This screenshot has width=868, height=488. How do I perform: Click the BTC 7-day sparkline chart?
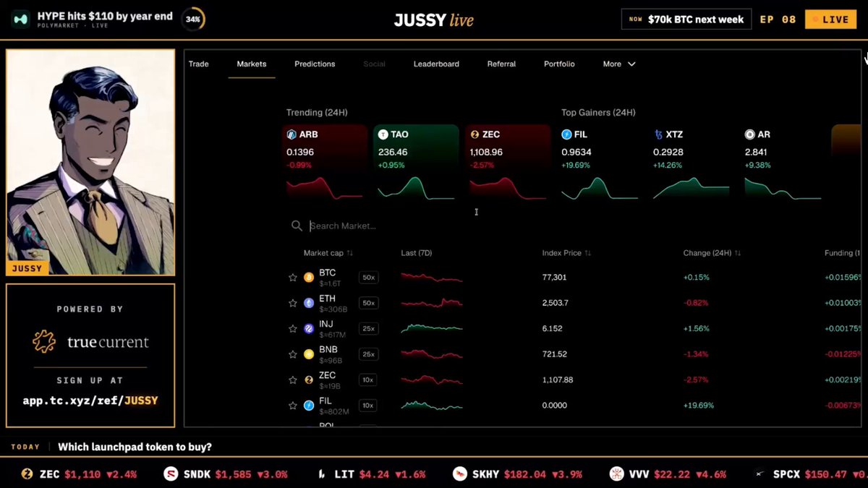pyautogui.click(x=432, y=278)
